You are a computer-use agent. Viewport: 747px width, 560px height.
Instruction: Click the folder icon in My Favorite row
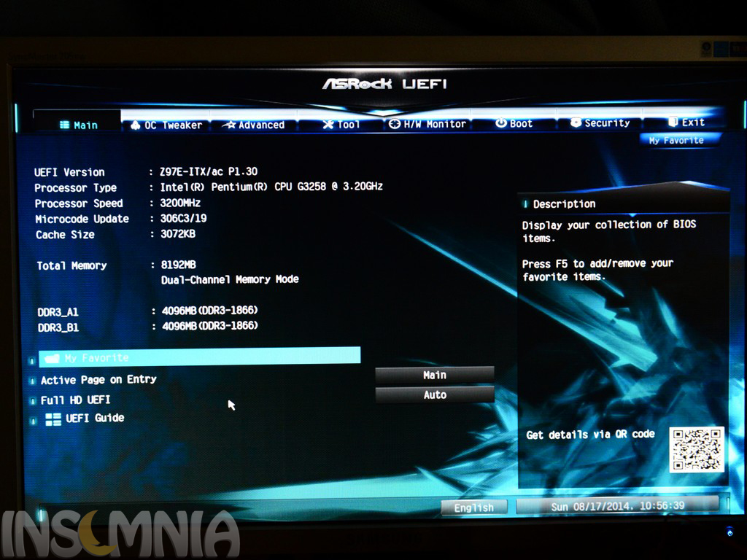52,358
